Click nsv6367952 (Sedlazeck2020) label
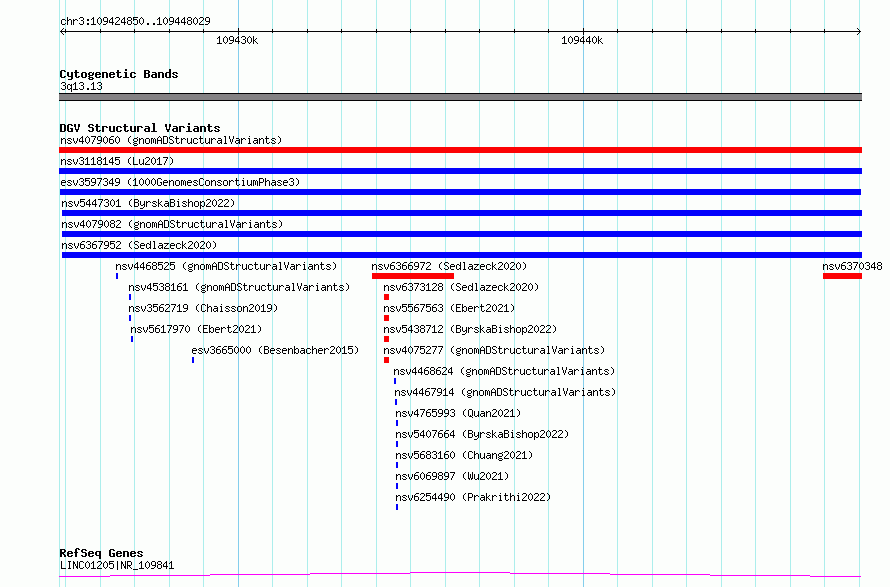The width and height of the screenshot is (890, 587). [139, 245]
